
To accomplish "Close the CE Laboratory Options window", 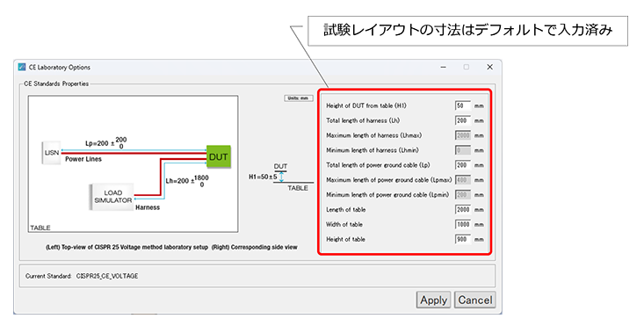I will [x=489, y=67].
